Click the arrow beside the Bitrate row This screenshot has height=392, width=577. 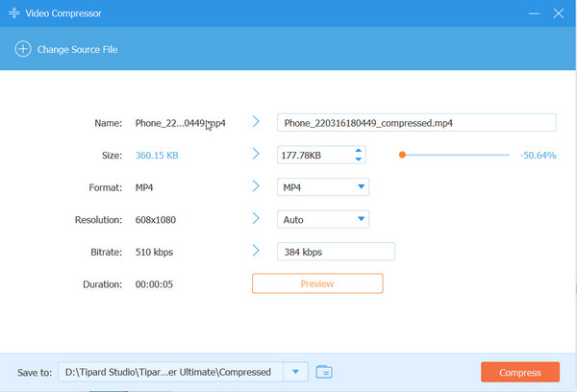[256, 252]
